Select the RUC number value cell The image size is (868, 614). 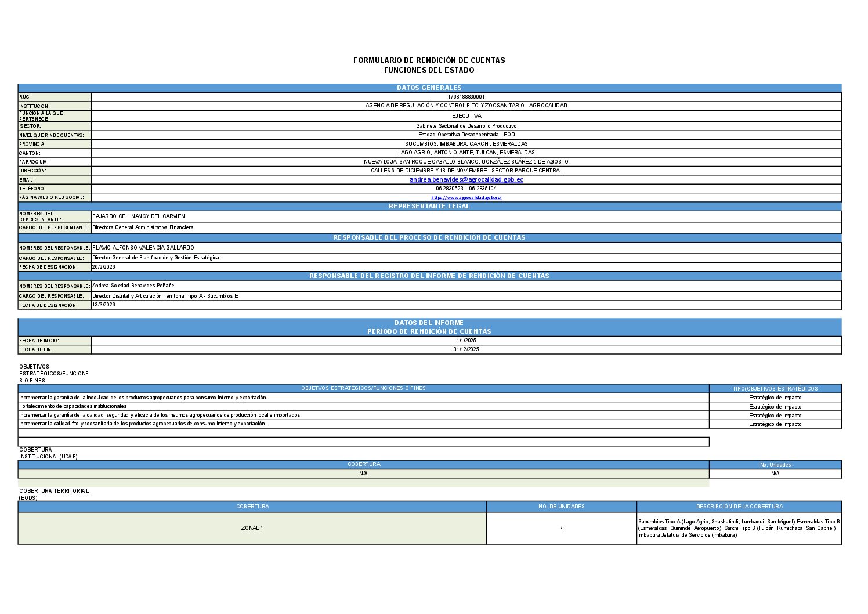(466, 97)
